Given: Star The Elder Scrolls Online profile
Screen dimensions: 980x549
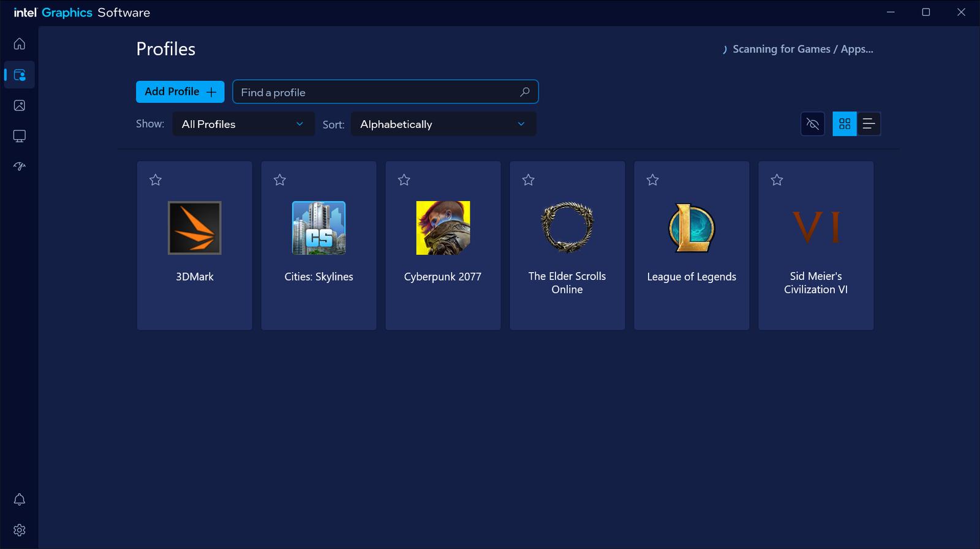Looking at the screenshot, I should (x=529, y=180).
